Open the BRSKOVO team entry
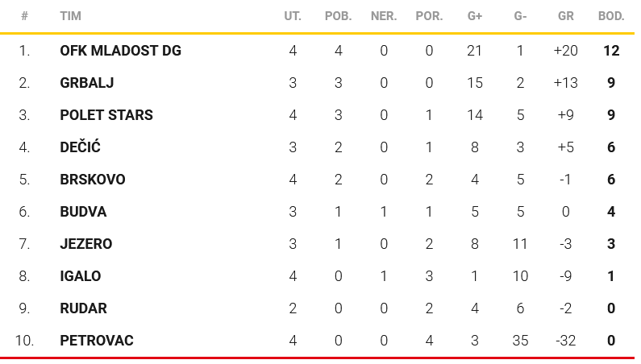This screenshot has width=641, height=364. coord(92,180)
